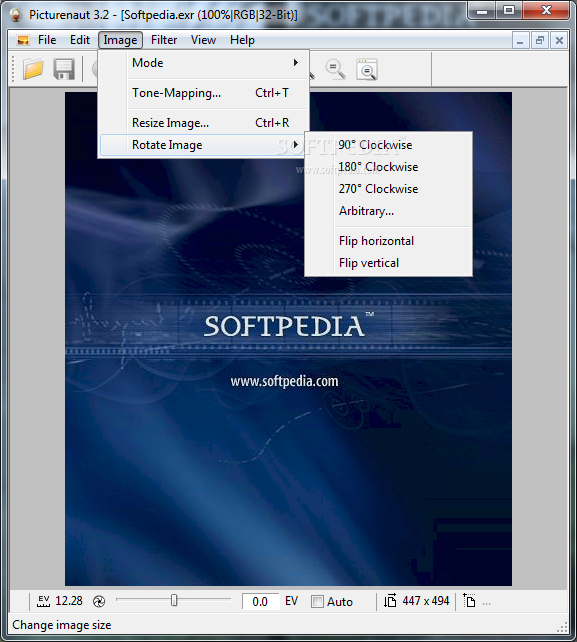Viewport: 577px width, 642px height.
Task: Click the selection size page icon
Action: click(x=469, y=601)
